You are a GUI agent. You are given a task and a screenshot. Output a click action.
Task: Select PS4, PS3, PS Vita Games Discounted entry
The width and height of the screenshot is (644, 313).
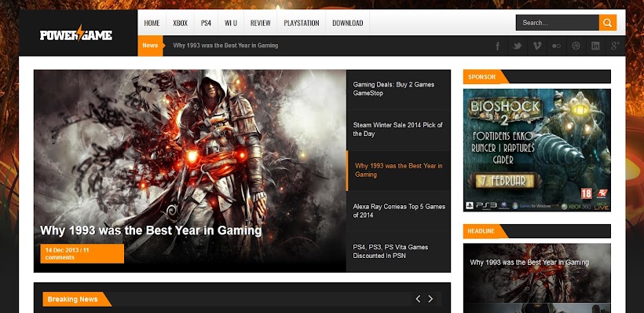tap(398, 252)
